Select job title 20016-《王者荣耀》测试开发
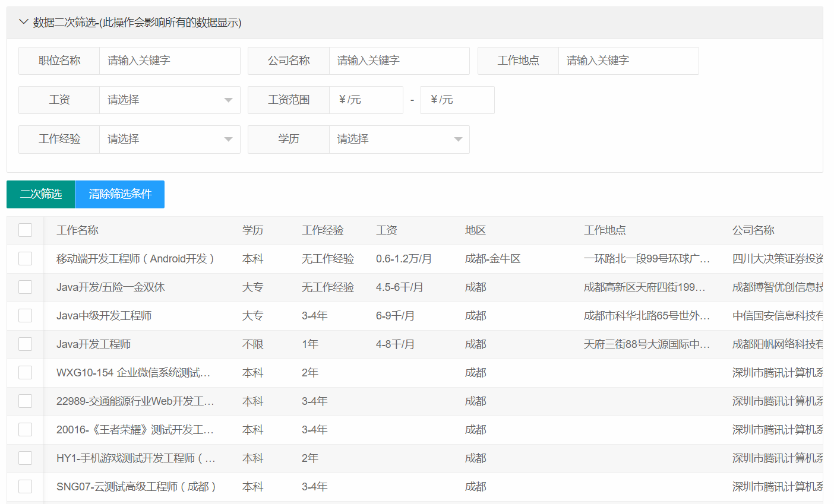 pos(135,430)
